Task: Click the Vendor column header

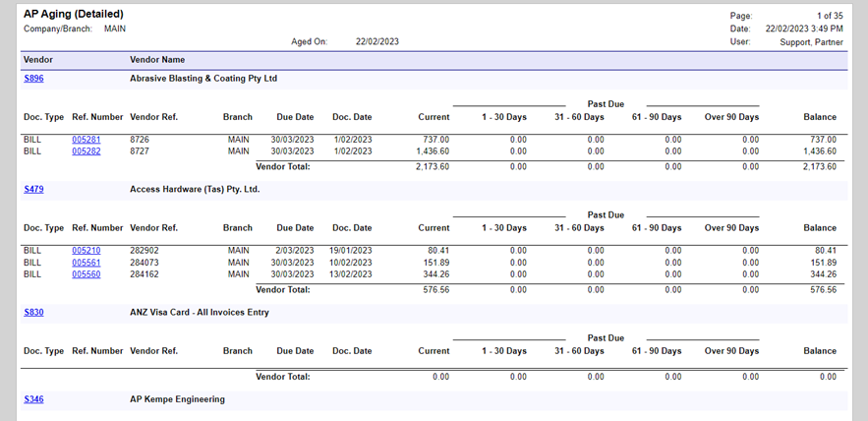Action: [x=38, y=60]
